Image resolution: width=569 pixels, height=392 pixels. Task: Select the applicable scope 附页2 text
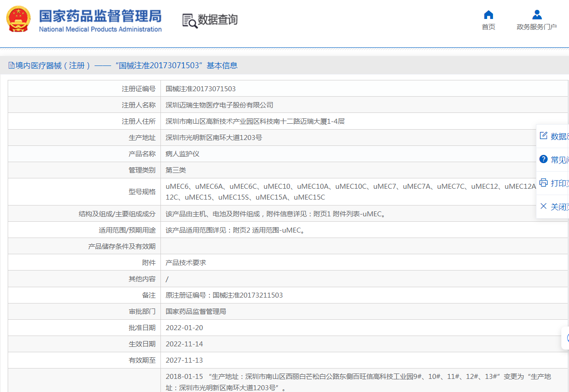pyautogui.click(x=236, y=230)
